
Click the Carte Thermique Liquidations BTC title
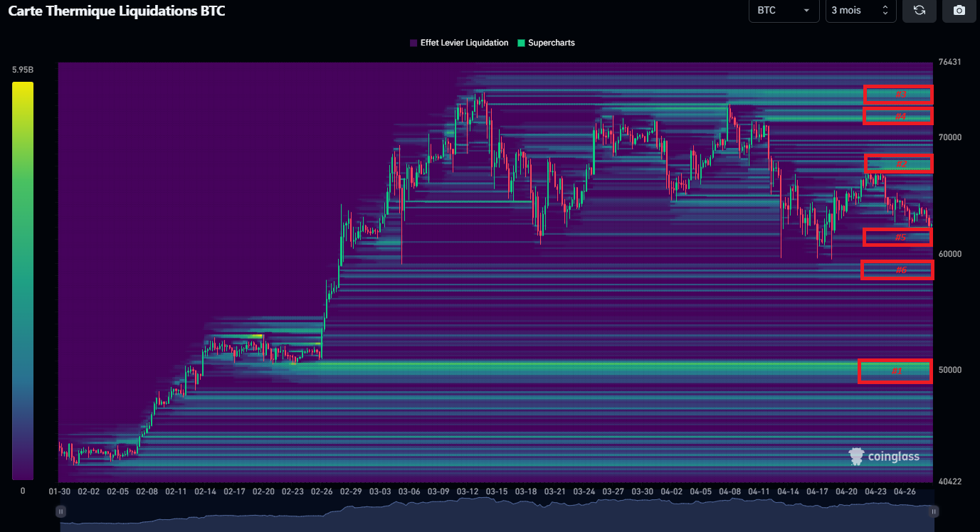coord(117,11)
